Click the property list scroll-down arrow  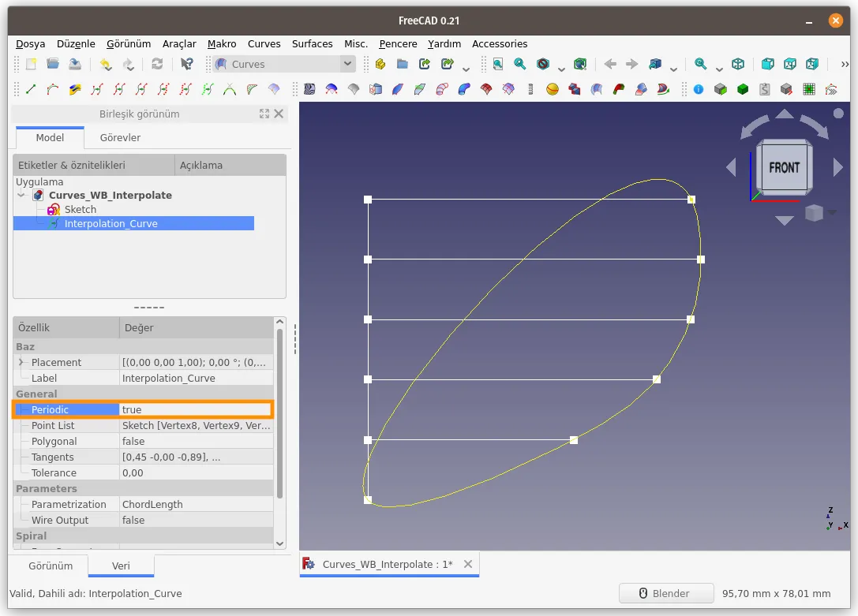point(279,543)
